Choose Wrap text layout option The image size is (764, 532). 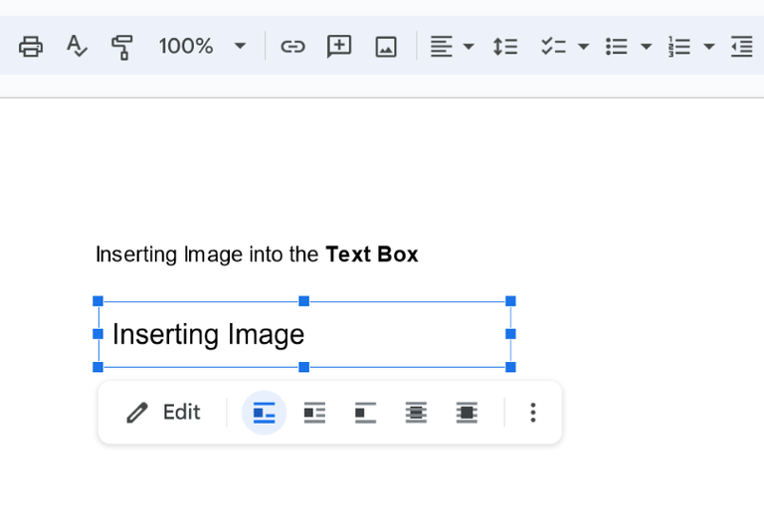tap(314, 413)
